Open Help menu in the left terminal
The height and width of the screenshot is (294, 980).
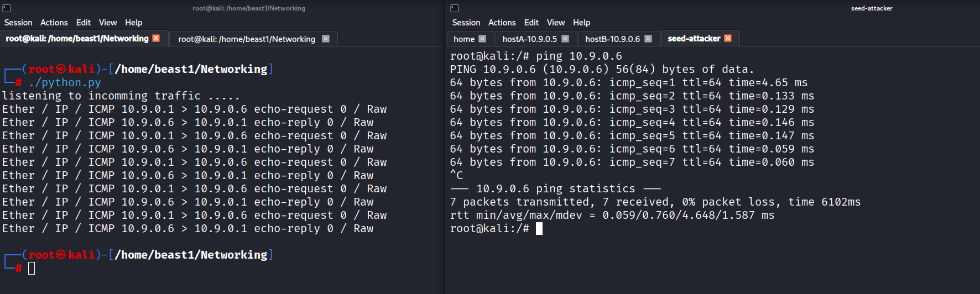point(134,23)
